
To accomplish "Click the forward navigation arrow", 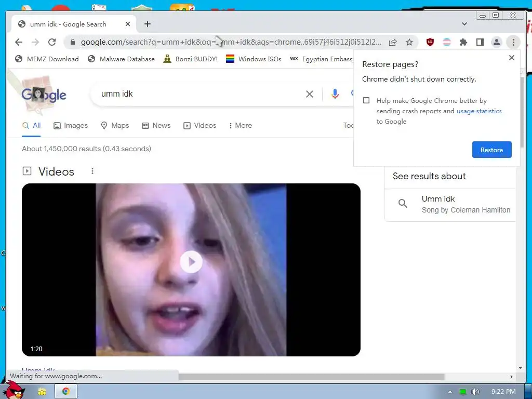I will 35,42.
